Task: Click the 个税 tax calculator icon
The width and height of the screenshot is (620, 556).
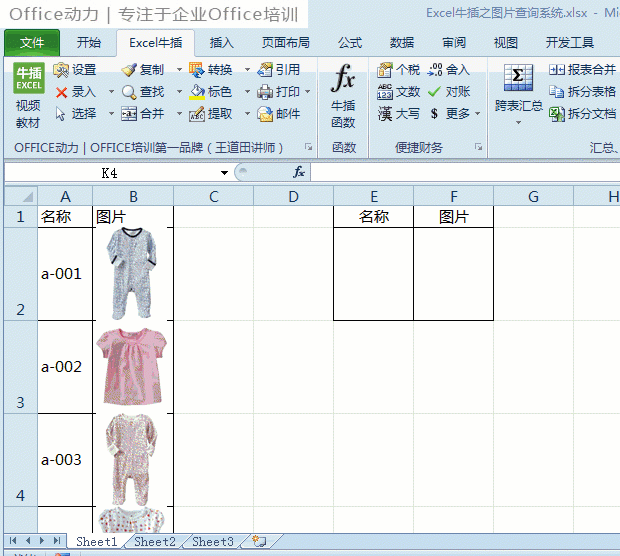Action: coord(384,70)
